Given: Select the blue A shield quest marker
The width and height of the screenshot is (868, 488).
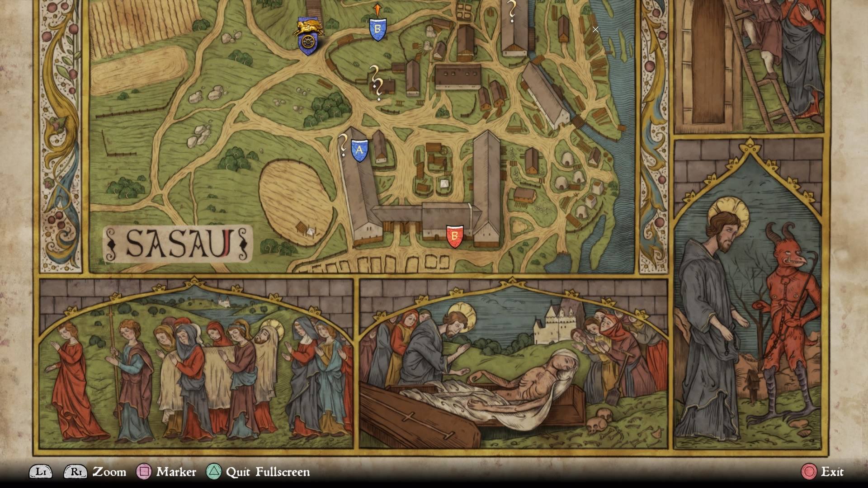Looking at the screenshot, I should 359,150.
